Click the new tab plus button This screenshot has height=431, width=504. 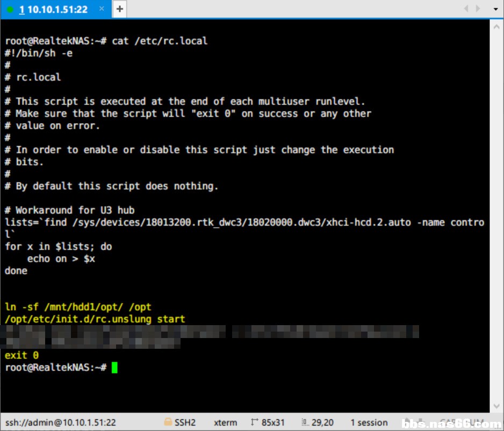(119, 9)
